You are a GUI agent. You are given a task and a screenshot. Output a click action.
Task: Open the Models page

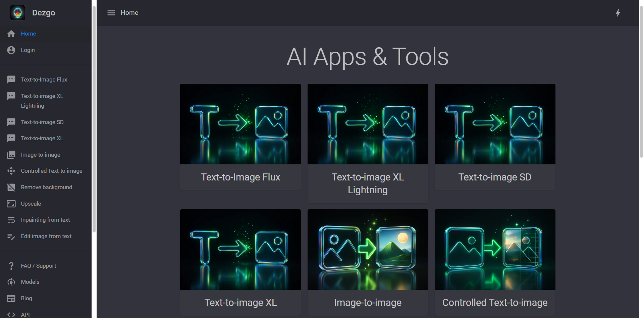pos(30,282)
